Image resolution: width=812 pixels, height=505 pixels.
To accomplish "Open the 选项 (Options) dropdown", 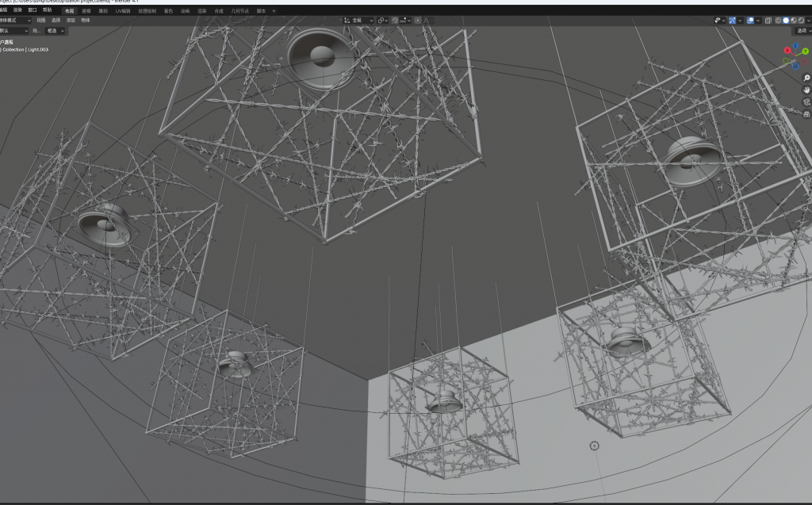I will point(803,31).
